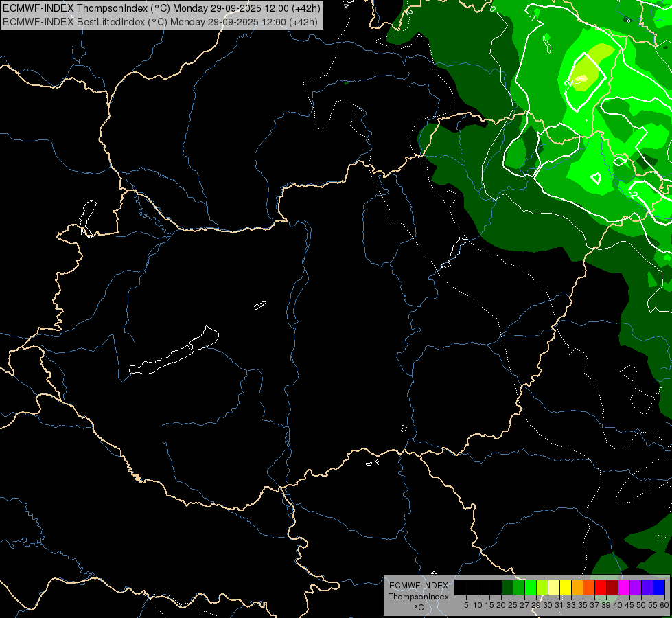Screen dimensions: 672x618
Task: Pick the indigo 50-55 legend swatch
Action: pyautogui.click(x=647, y=587)
